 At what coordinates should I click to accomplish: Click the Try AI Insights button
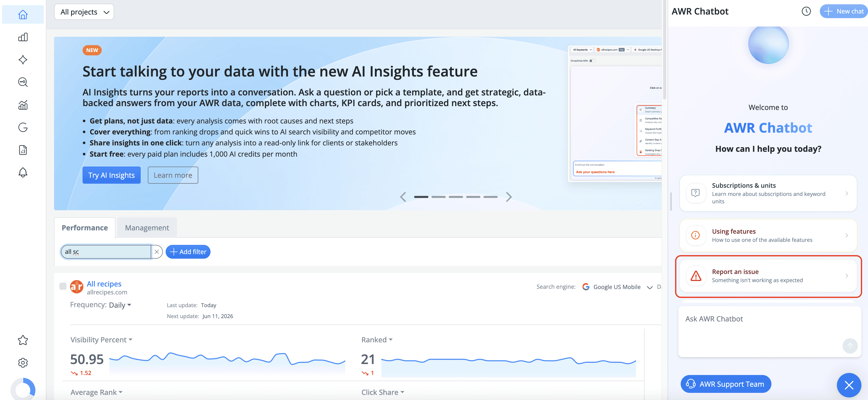[x=112, y=175]
